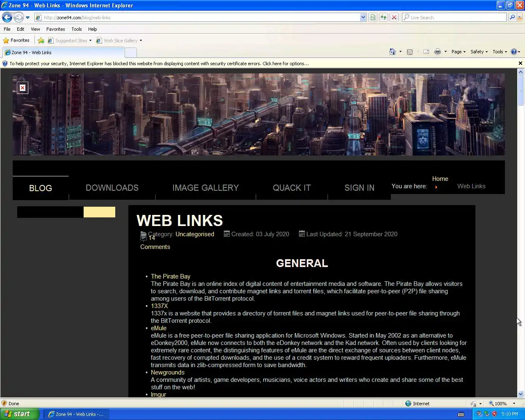This screenshot has height=420, width=525.
Task: Open The Pirate Bay link
Action: click(x=171, y=276)
